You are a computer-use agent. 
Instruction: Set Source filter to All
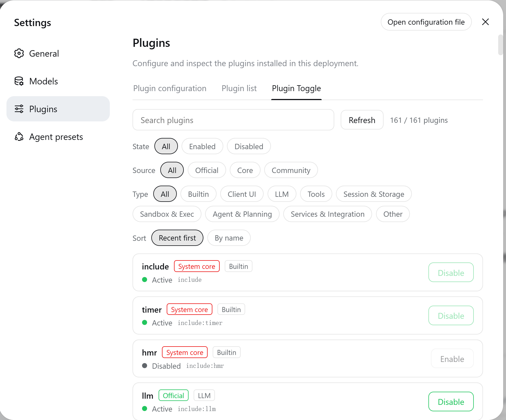click(x=172, y=170)
